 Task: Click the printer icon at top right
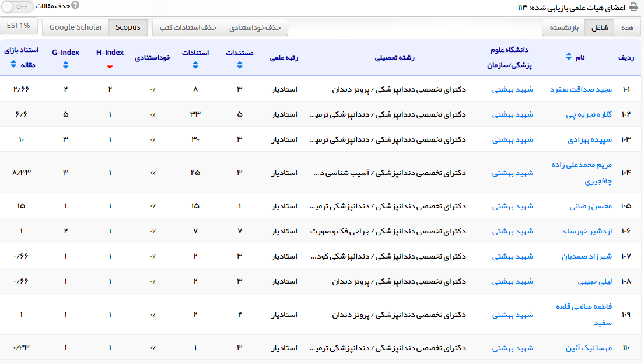(x=633, y=7)
